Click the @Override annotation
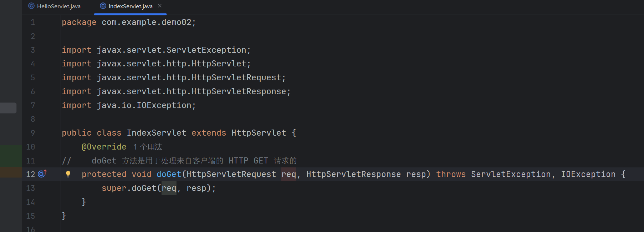The width and height of the screenshot is (644, 232). (x=104, y=147)
